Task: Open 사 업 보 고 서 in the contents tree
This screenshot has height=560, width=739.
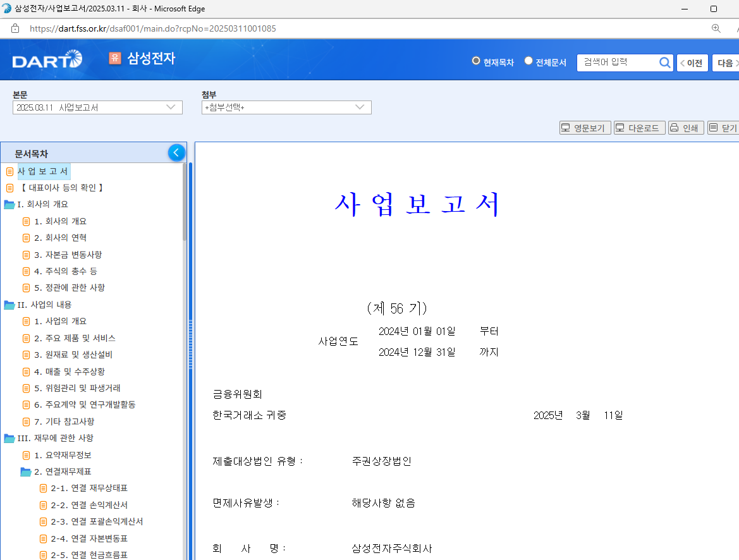Action: [x=43, y=171]
